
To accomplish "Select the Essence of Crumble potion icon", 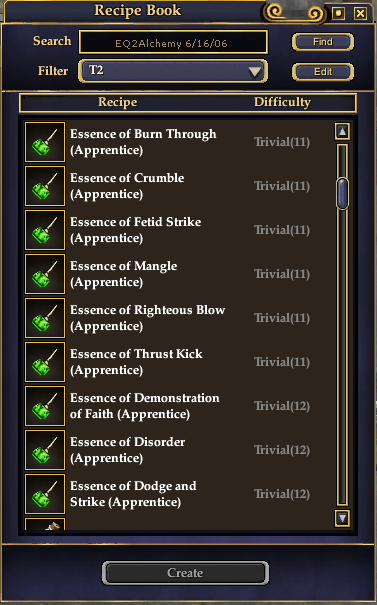I will point(45,186).
